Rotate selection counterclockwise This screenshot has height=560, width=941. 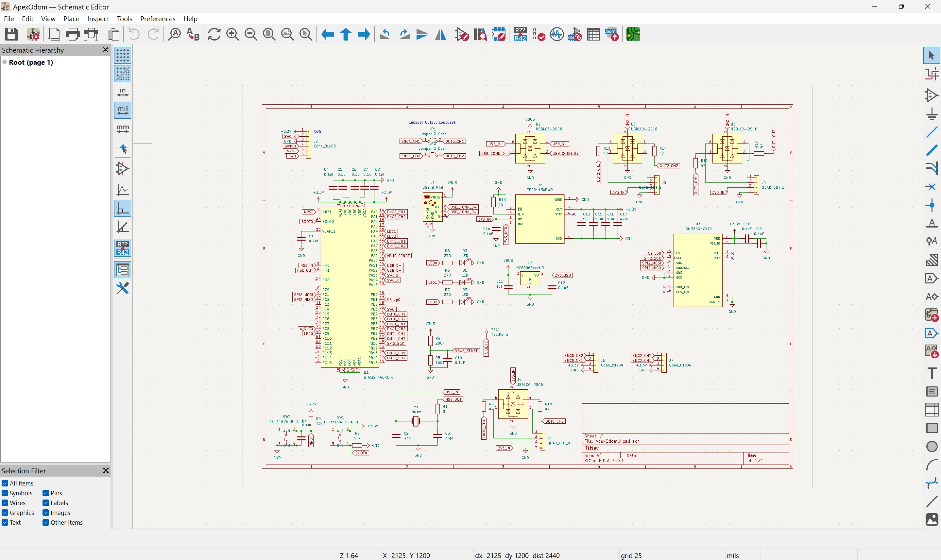pos(385,34)
